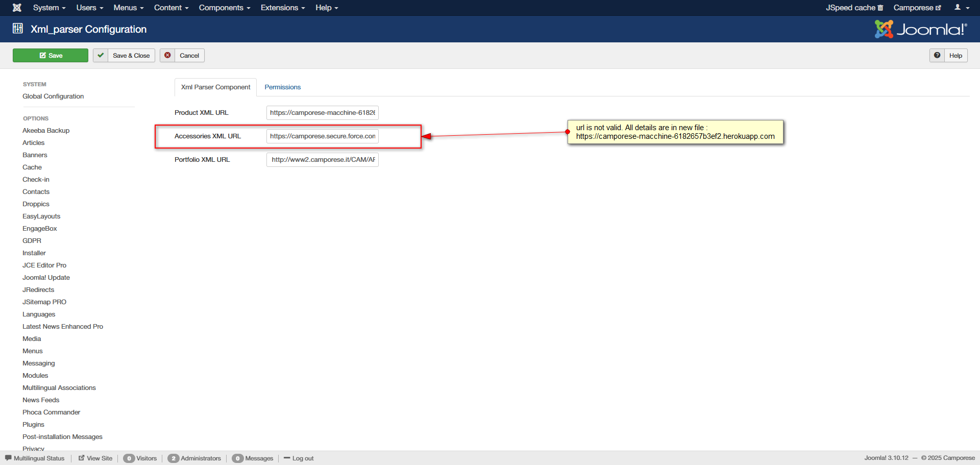The image size is (980, 465).
Task: Click the Portfolio XML URL input field
Action: [323, 160]
